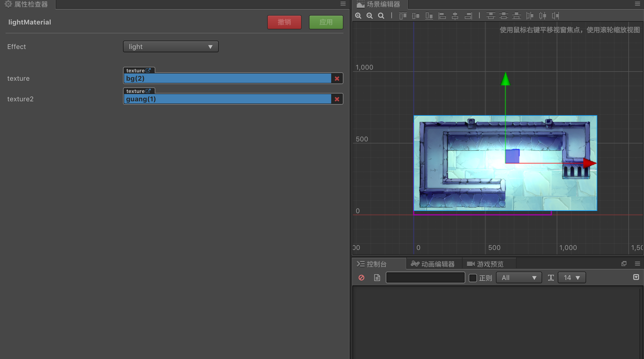Image resolution: width=644 pixels, height=359 pixels.
Task: Open the font size 14 dropdown
Action: (572, 277)
